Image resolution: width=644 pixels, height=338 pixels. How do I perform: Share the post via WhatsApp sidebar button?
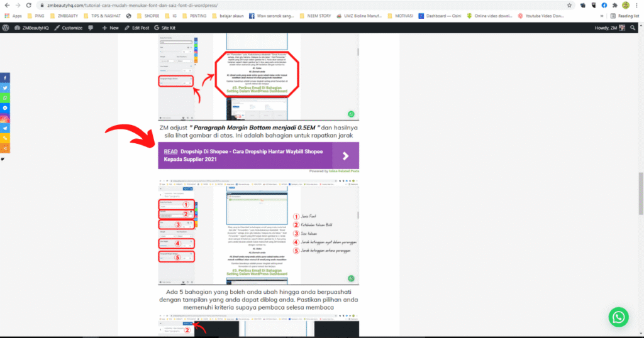point(5,98)
